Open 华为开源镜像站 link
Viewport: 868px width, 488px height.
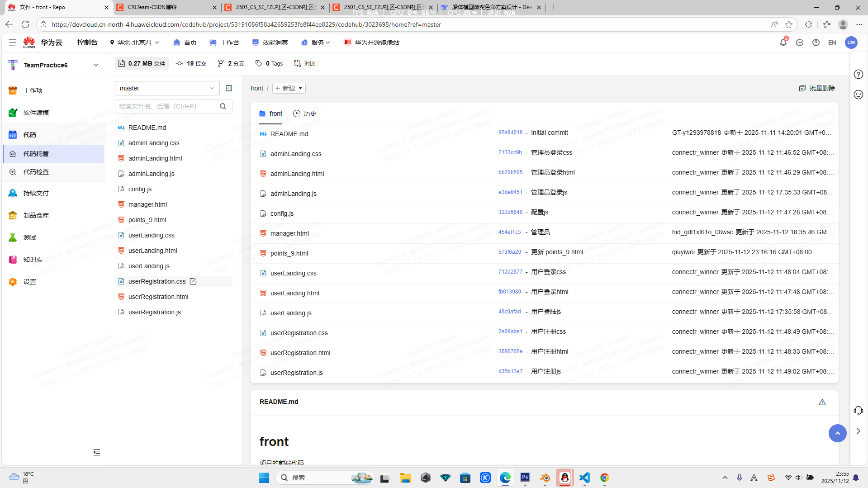click(371, 43)
